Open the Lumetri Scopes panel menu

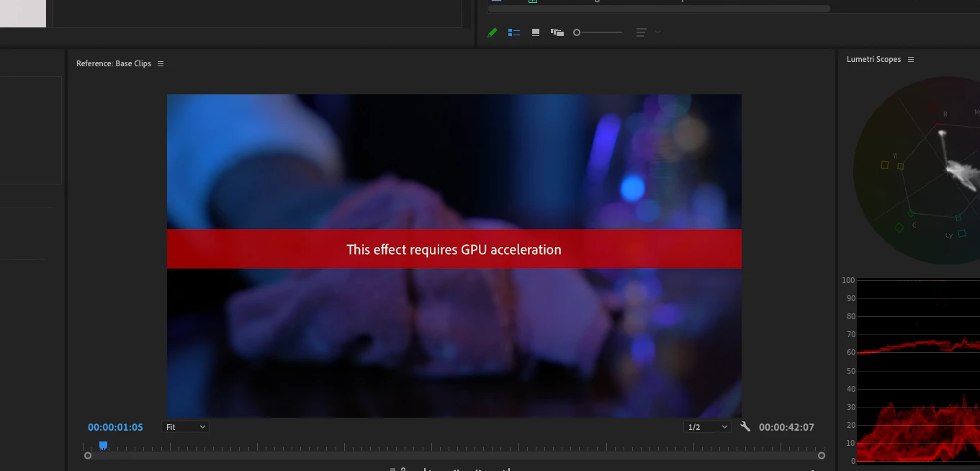(911, 59)
